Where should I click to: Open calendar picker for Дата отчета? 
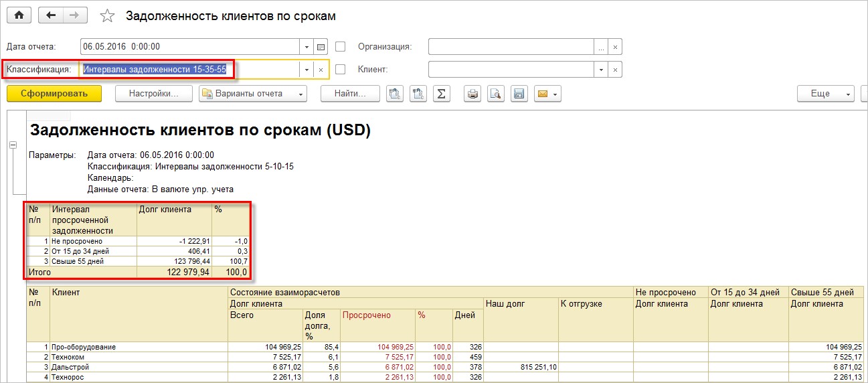tap(321, 47)
